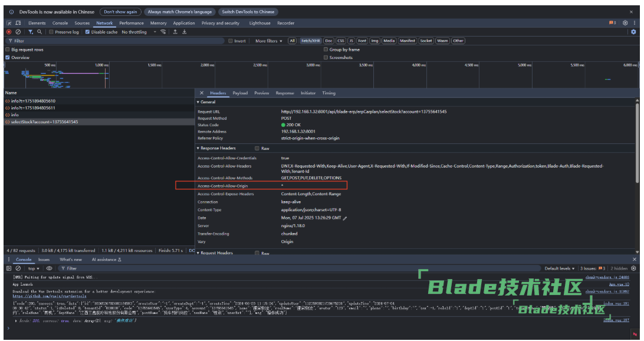The width and height of the screenshot is (644, 341).
Task: Click the network Filter text field
Action: pyautogui.click(x=118, y=41)
